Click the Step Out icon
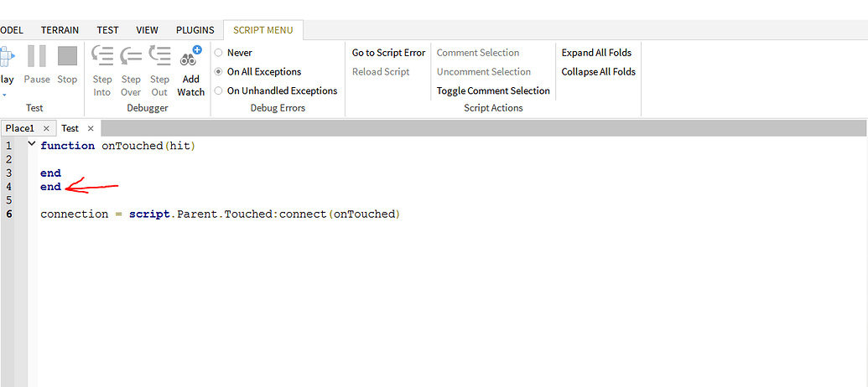Viewport: 868px width, 387px height. coord(159,56)
